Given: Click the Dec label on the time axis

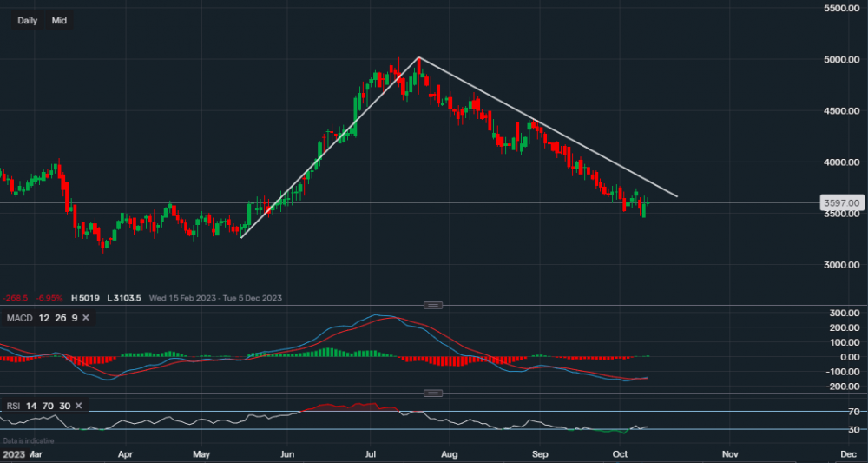Looking at the screenshot, I should [848, 453].
